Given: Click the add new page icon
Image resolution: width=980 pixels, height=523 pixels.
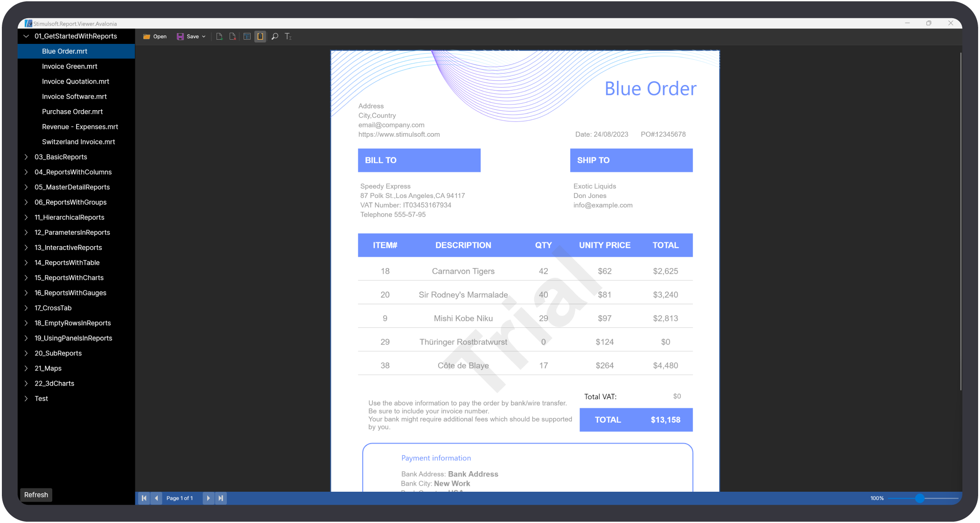Looking at the screenshot, I should coord(219,36).
